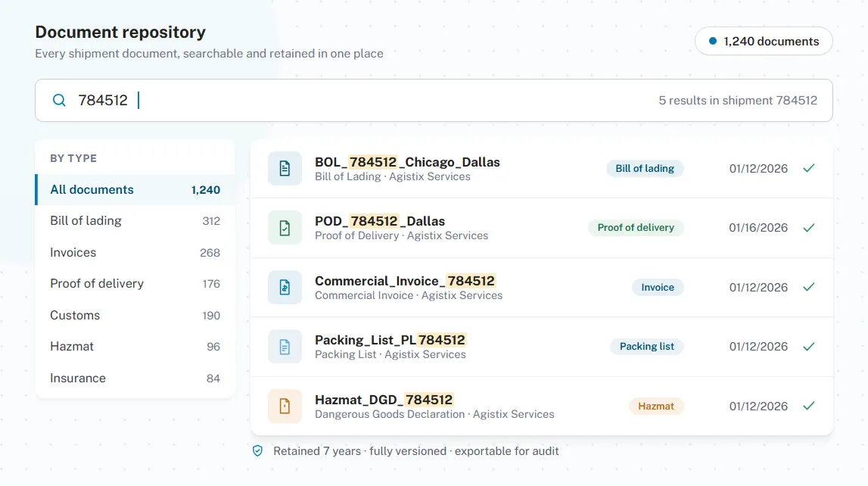Filter by Bill of lading type
868x486 pixels.
[135, 221]
